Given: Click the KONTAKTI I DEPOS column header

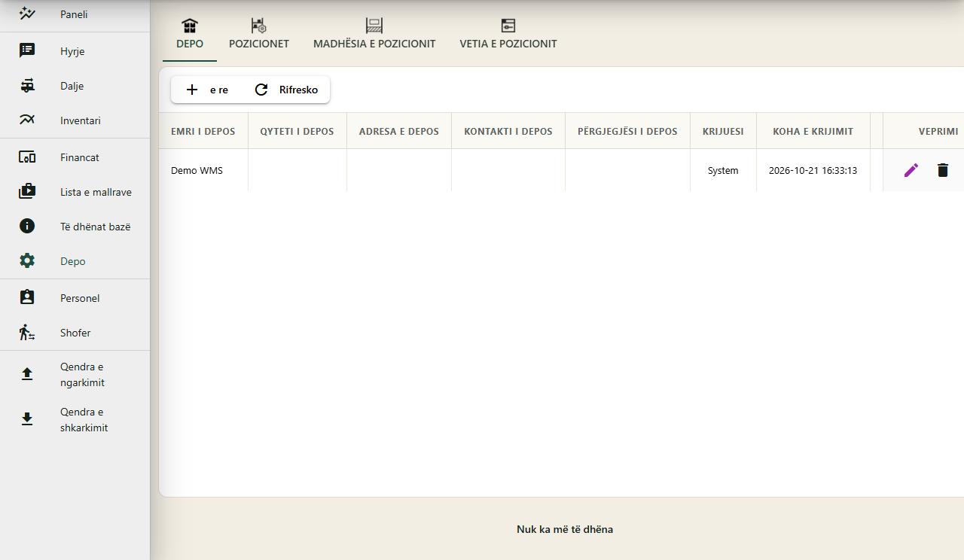Looking at the screenshot, I should pyautogui.click(x=508, y=131).
